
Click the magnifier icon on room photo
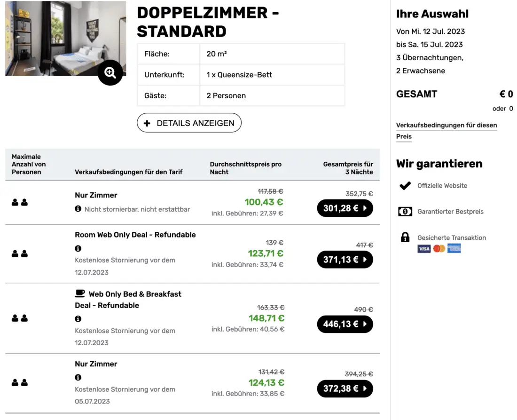pyautogui.click(x=110, y=72)
